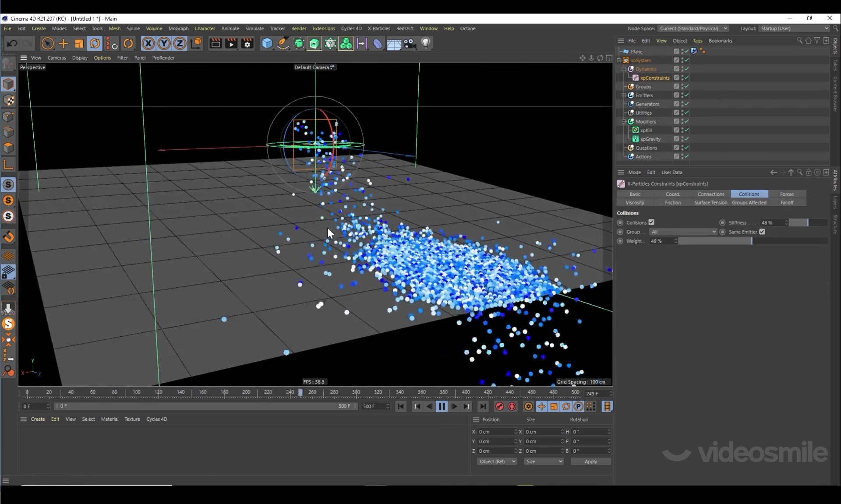Collapse the Modifiers tree node
The width and height of the screenshot is (841, 504).
624,121
